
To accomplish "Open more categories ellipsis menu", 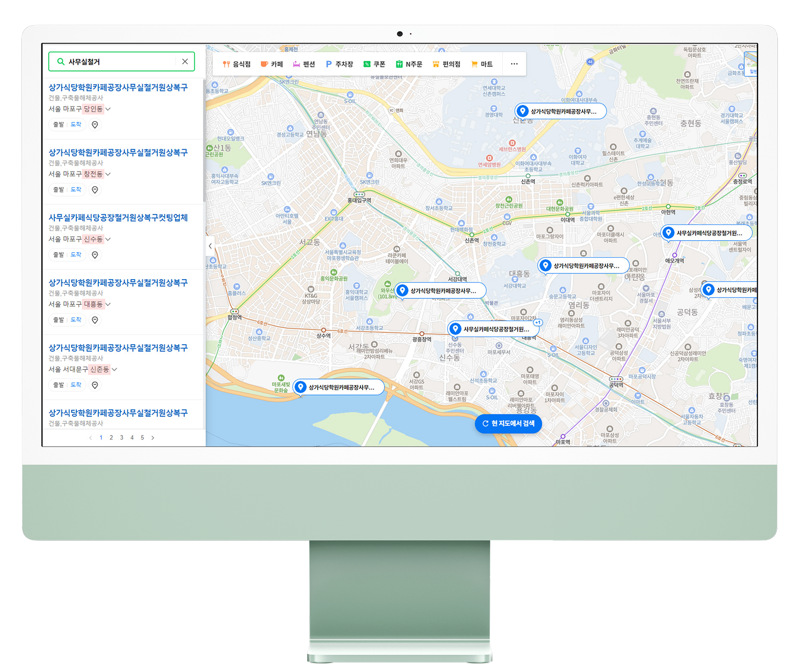I will coord(514,64).
